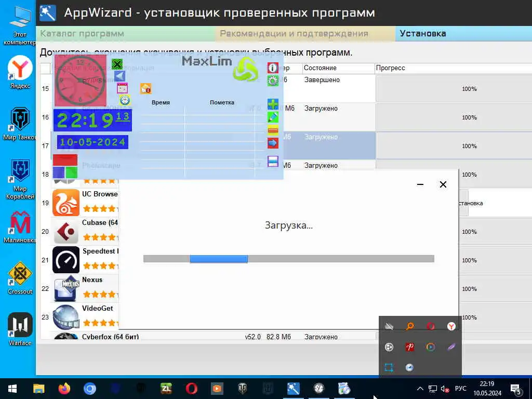532x399 pixels.
Task: Click the colorful circular play tray icon
Action: (x=431, y=347)
